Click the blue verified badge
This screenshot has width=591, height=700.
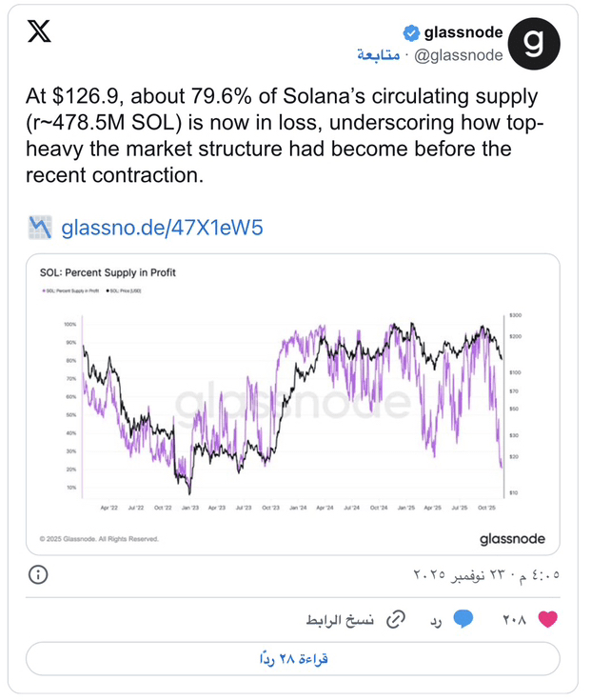[x=411, y=32]
